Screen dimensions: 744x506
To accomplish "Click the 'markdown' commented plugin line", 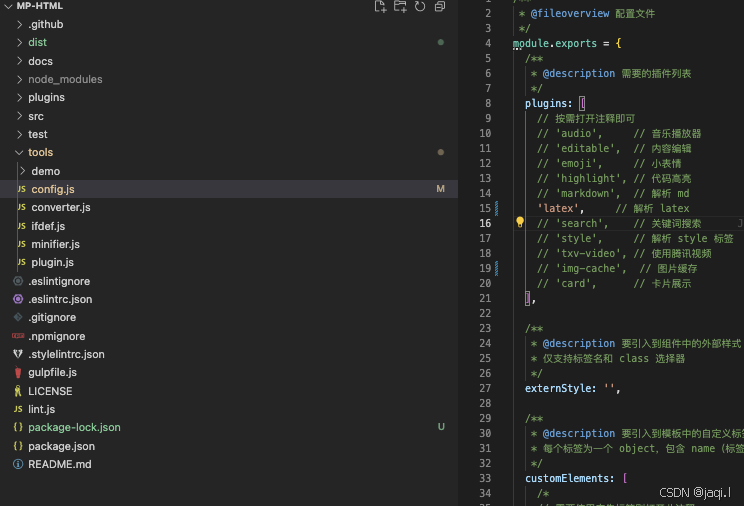I will tap(613, 193).
